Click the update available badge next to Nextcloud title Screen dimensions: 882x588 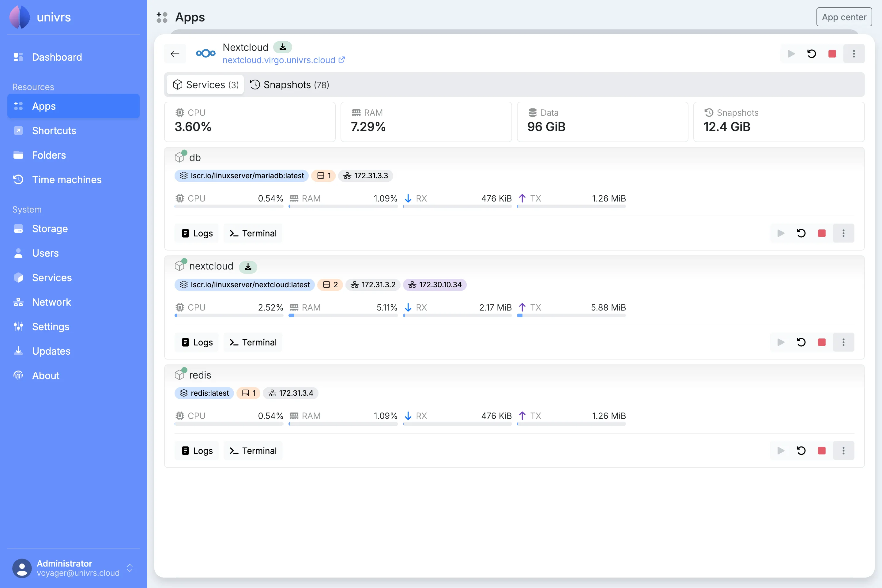(x=283, y=47)
